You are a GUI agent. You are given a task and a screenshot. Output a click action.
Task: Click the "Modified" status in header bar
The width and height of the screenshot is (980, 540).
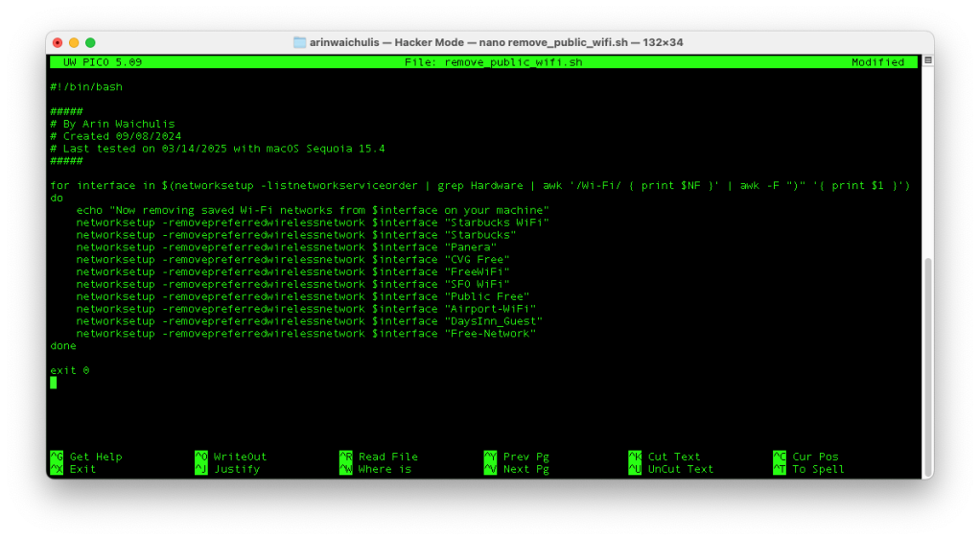point(877,62)
